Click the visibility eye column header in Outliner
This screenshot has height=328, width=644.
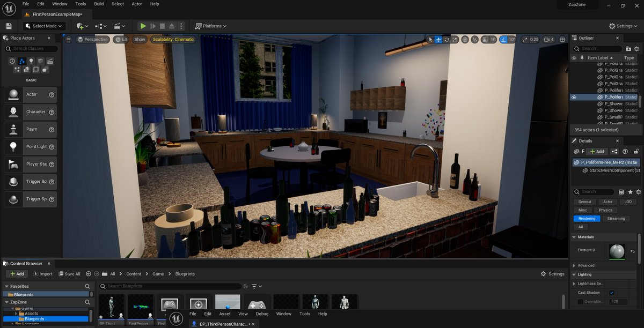[x=574, y=58]
